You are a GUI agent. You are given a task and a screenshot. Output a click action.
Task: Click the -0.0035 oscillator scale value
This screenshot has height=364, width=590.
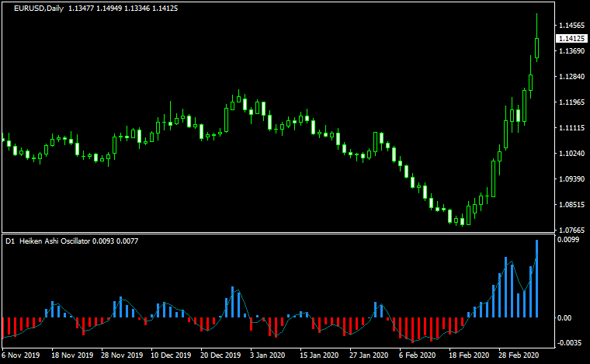pyautogui.click(x=569, y=342)
